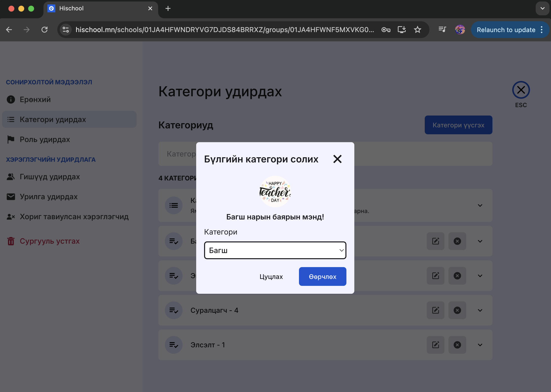Open the Категори dropdown showing Багш

[x=275, y=250]
